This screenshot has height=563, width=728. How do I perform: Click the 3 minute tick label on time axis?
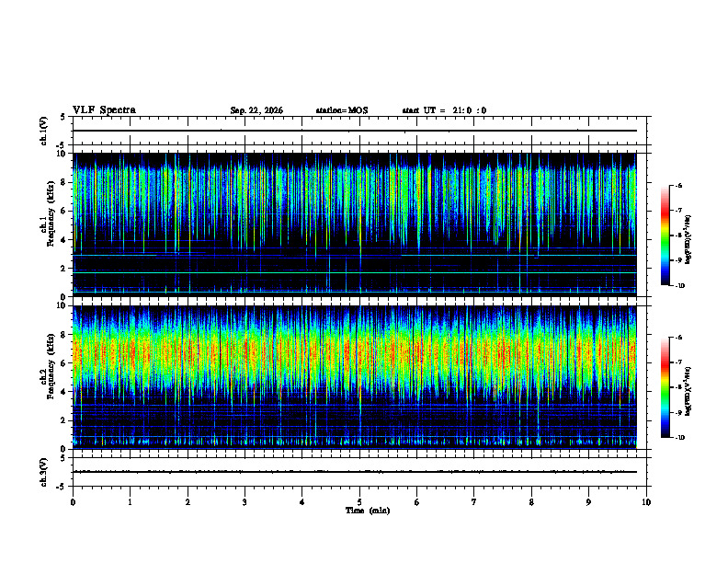point(245,502)
